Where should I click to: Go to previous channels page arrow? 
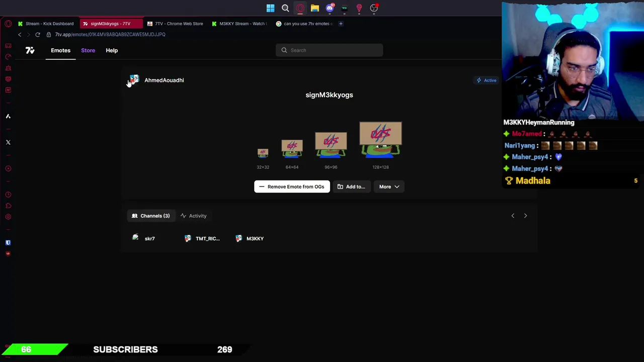(x=513, y=216)
